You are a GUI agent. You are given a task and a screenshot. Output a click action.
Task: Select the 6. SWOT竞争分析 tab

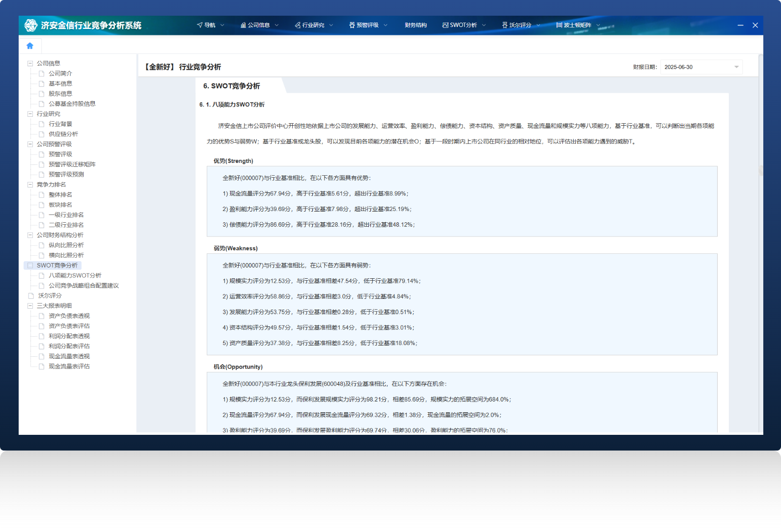tap(232, 86)
